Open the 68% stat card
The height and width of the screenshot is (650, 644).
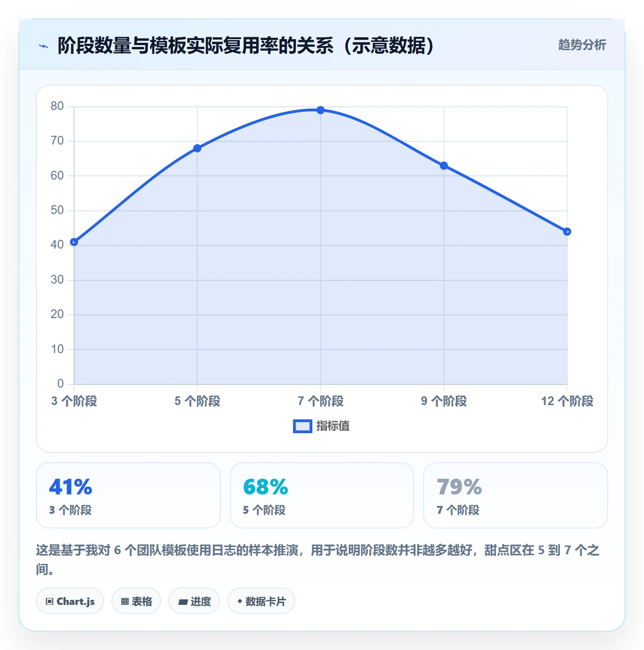322,495
